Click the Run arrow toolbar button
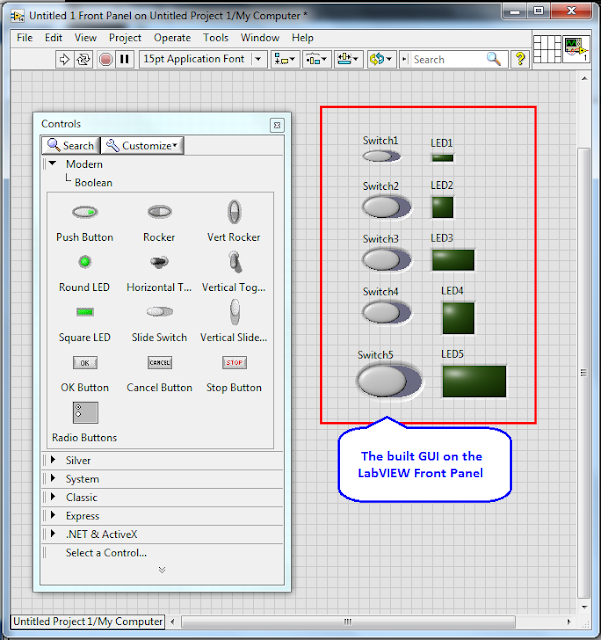Image resolution: width=601 pixels, height=640 pixels. point(65,60)
